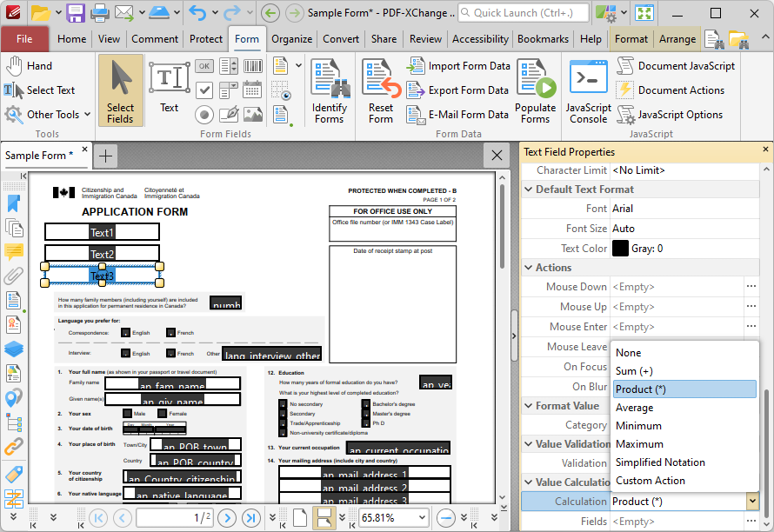Select Simplified Notation option
Image resolution: width=774 pixels, height=532 pixels.
click(x=684, y=462)
